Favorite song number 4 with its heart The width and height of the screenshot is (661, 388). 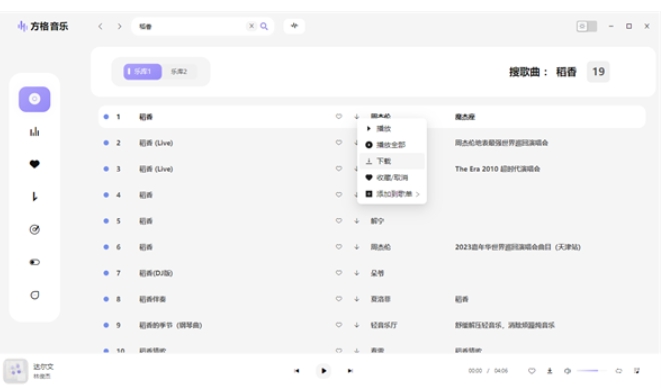[339, 194]
